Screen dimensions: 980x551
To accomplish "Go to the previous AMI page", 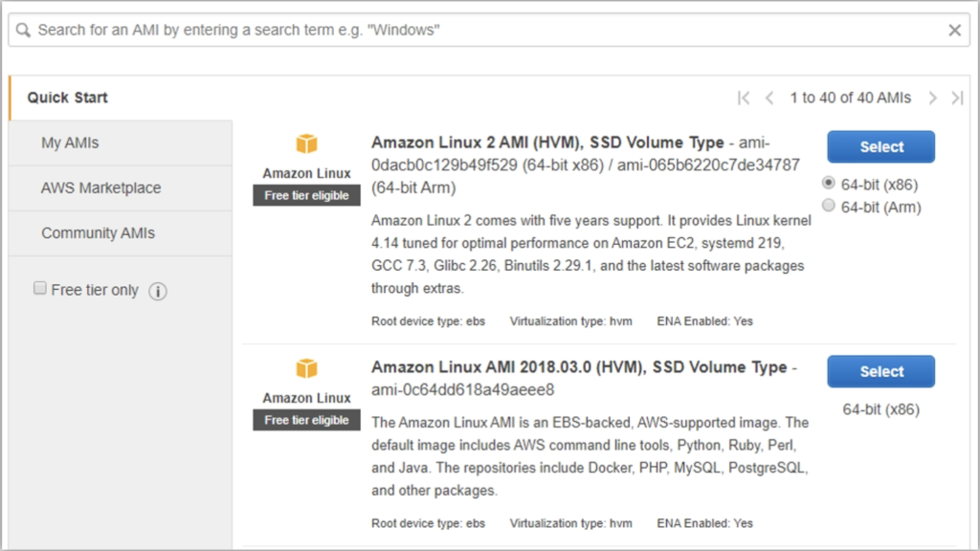I will click(x=769, y=99).
